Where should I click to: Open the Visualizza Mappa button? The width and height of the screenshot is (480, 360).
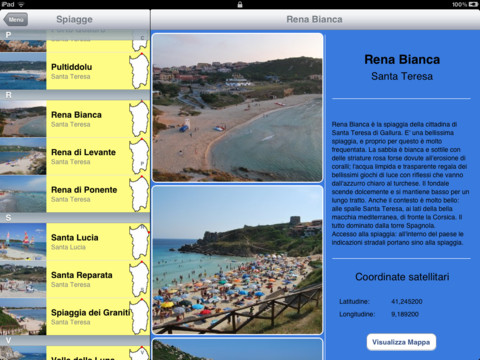pos(401,342)
